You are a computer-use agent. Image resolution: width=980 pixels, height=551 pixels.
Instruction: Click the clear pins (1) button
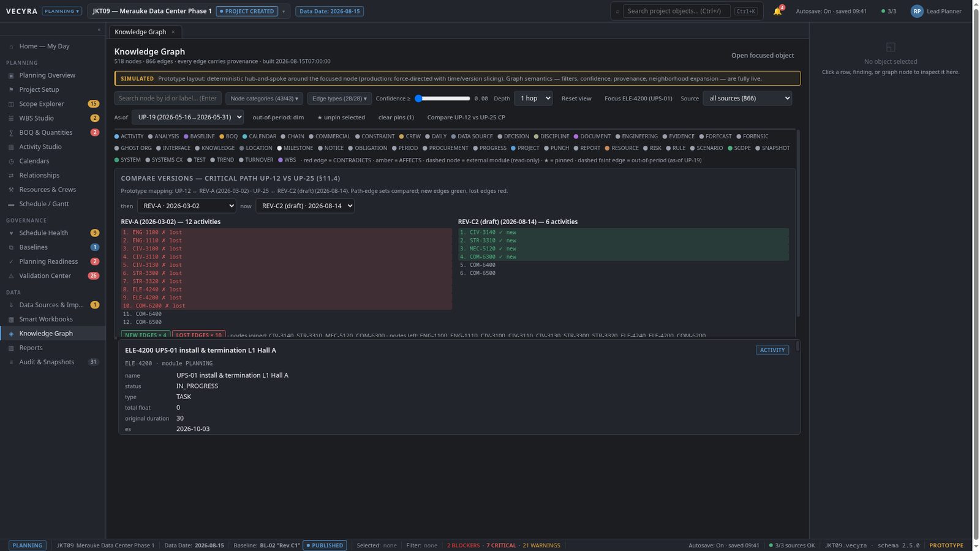[x=396, y=117]
